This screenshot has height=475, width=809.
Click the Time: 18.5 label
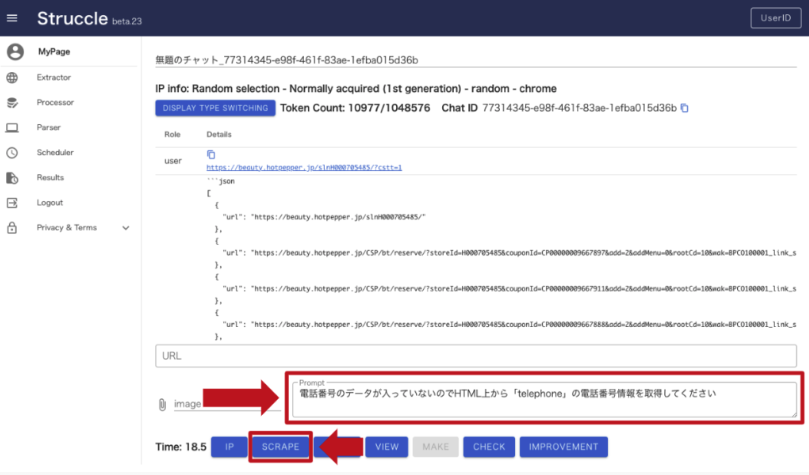(181, 447)
